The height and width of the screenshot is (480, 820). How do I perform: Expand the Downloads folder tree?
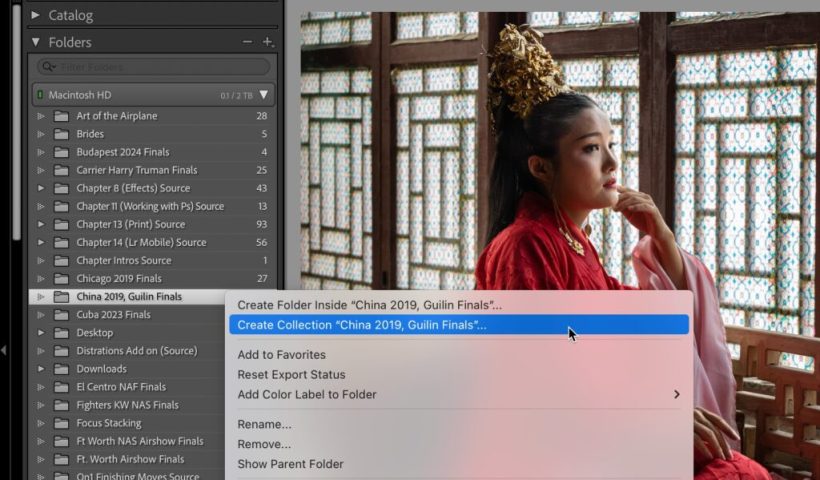click(x=41, y=369)
